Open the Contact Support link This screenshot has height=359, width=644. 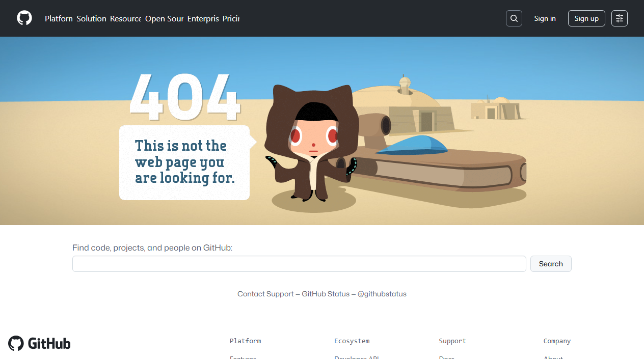265,294
